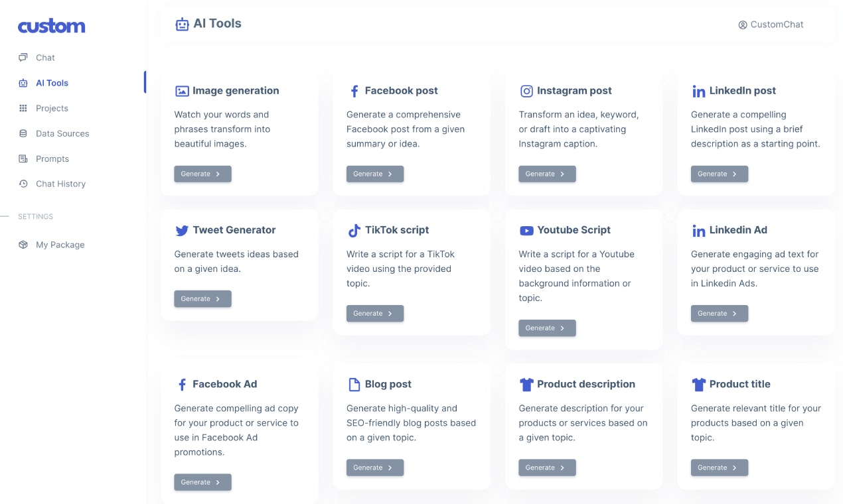The width and height of the screenshot is (843, 504).
Task: Click the Projects grid icon
Action: tap(23, 108)
